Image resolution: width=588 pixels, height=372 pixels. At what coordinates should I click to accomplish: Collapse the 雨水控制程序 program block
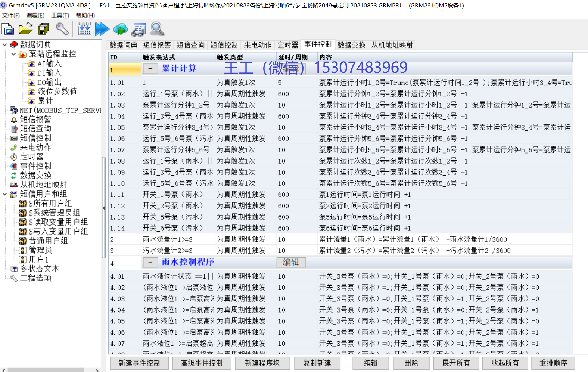pyautogui.click(x=150, y=263)
